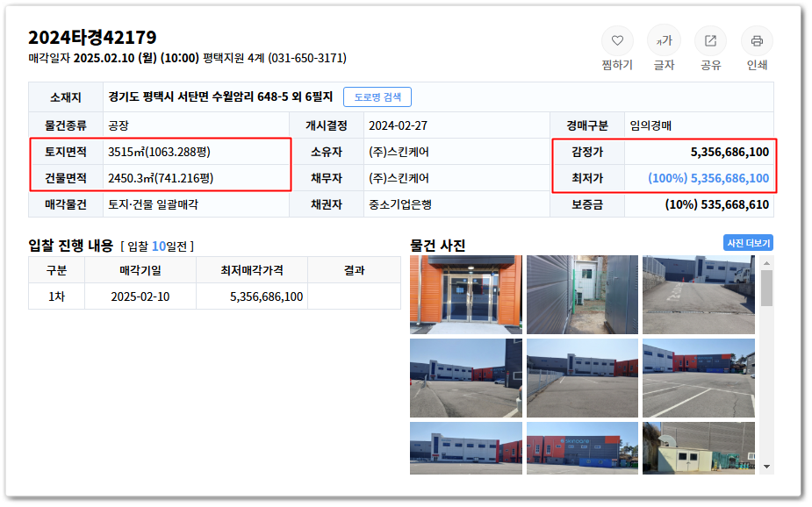Open second-row right parking lines photo

point(698,378)
